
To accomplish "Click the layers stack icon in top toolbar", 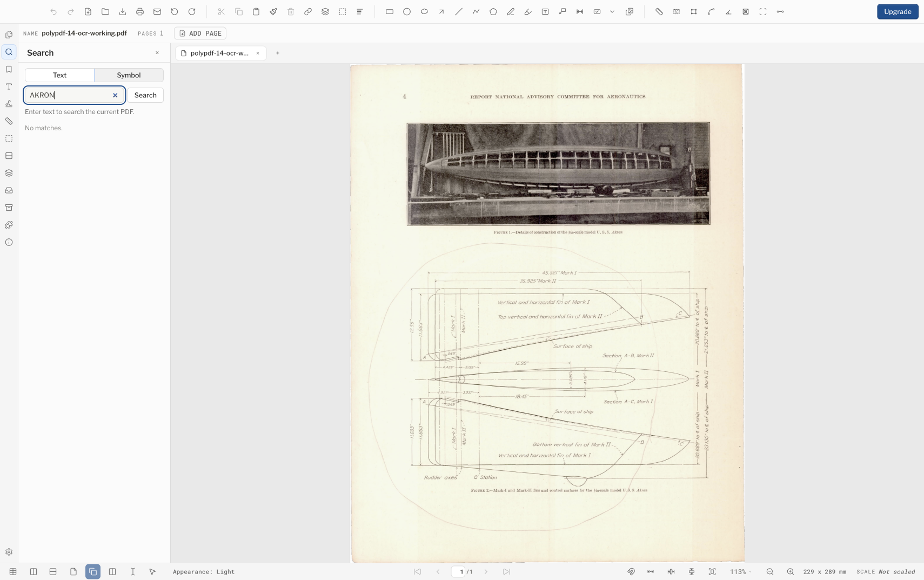I will [x=325, y=11].
